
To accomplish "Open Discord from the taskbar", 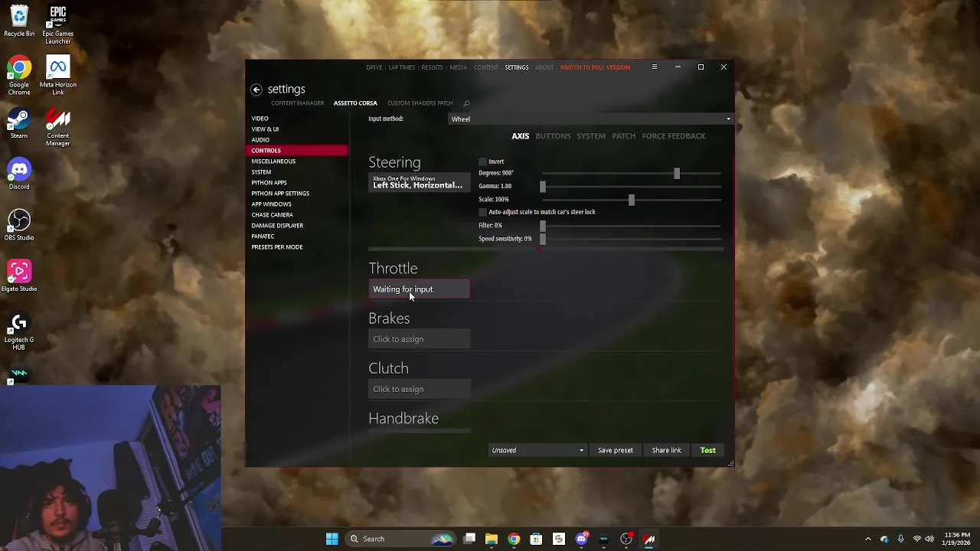I will click(x=581, y=539).
